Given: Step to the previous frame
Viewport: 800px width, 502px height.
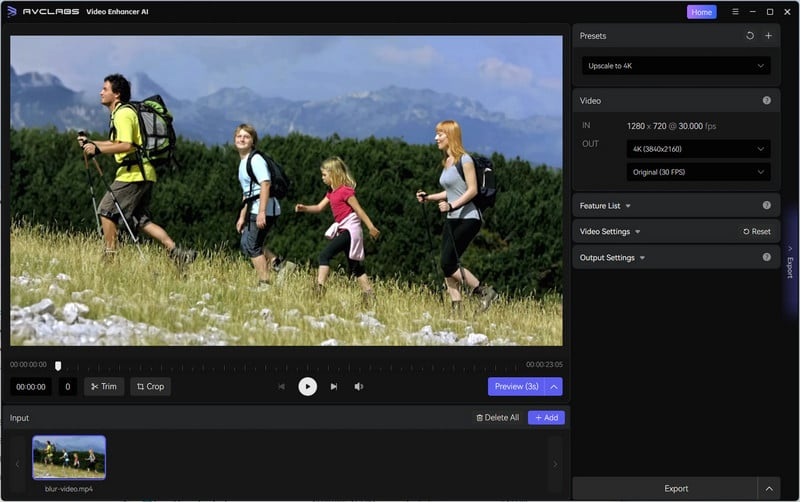Looking at the screenshot, I should coord(281,386).
